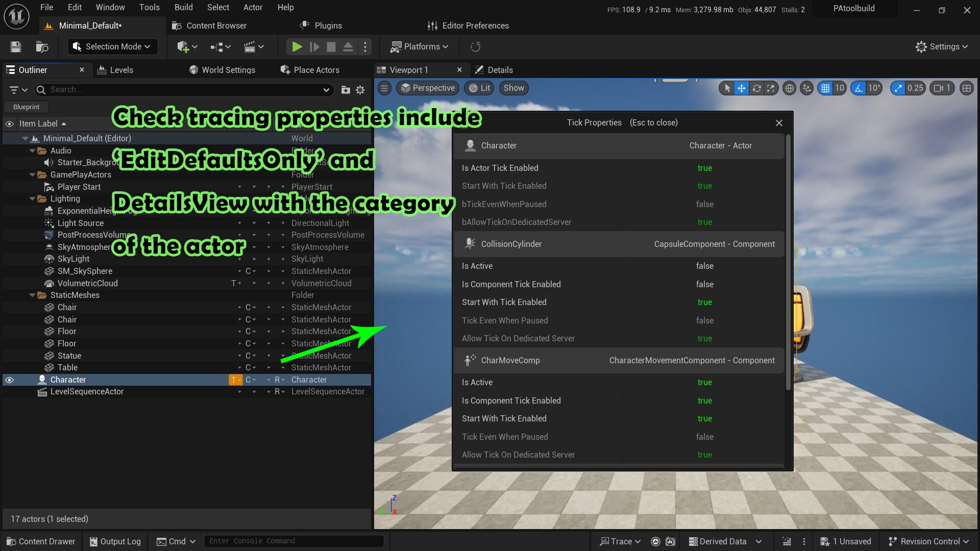Save the current level
The width and height of the screenshot is (980, 551).
coord(15,46)
